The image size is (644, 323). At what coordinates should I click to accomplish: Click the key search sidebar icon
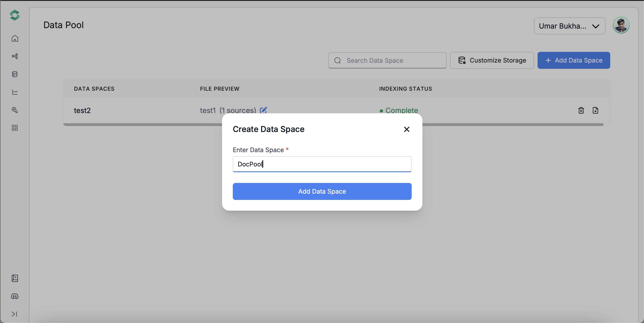coord(15,110)
